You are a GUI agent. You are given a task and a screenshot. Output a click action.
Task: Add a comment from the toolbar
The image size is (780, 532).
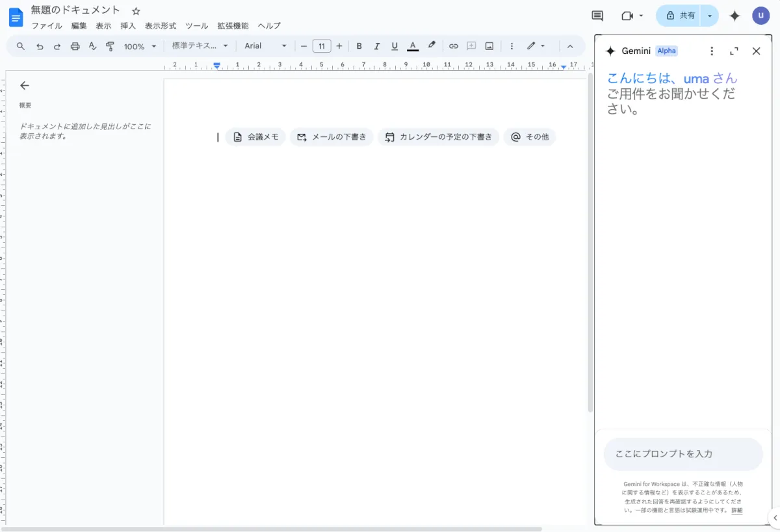[472, 46]
